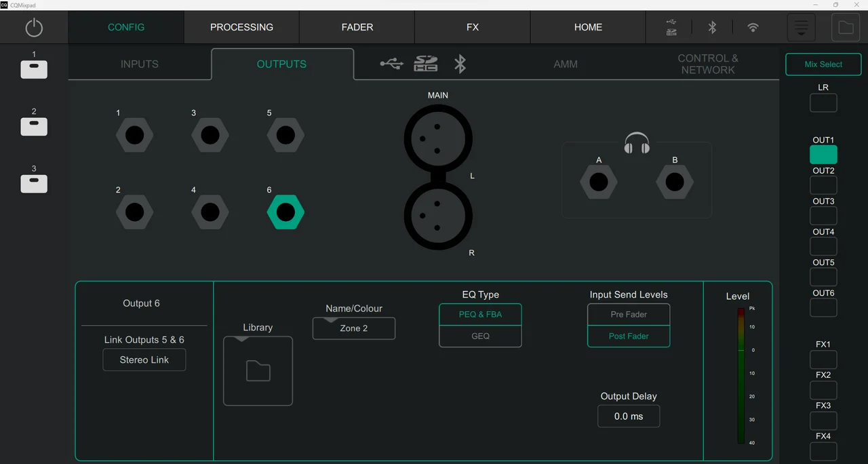Expand the Zone 2 Name/Colour picker
This screenshot has width=868, height=464.
click(x=354, y=328)
